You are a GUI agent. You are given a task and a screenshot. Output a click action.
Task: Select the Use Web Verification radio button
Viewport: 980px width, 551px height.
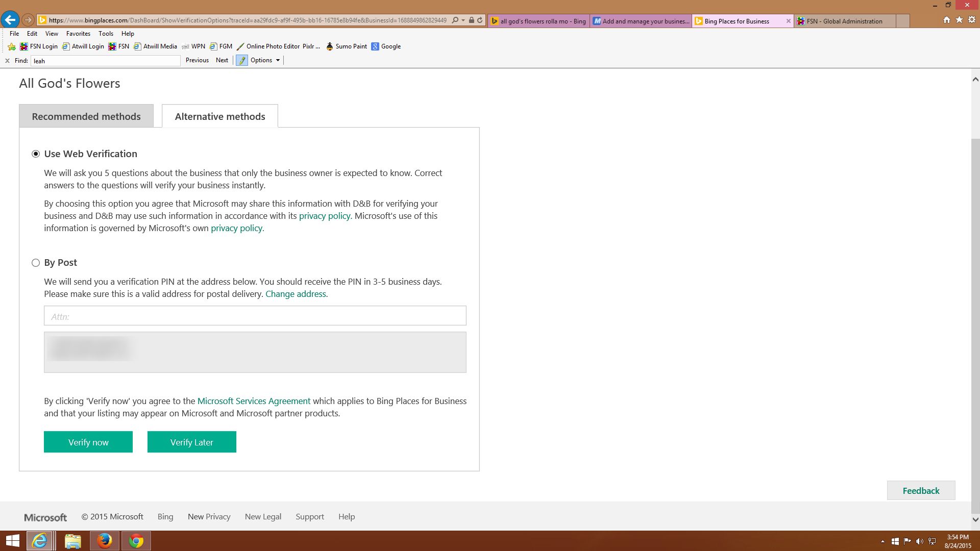(36, 154)
